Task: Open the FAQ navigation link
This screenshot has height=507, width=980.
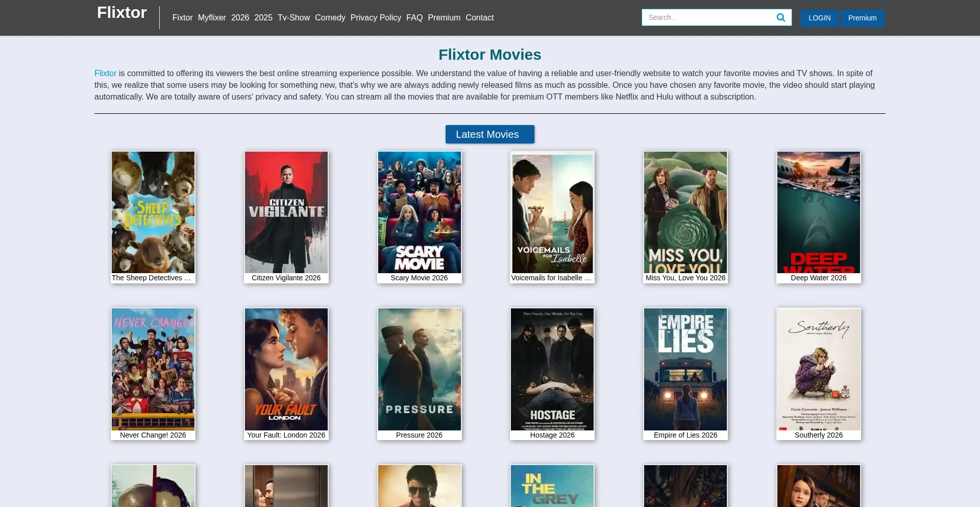Action: (414, 17)
